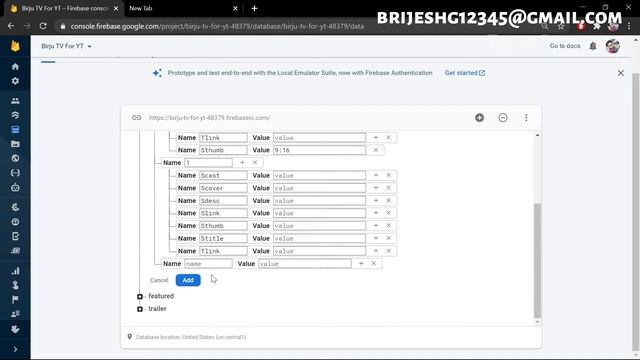Click the Stitle value field

(x=319, y=238)
